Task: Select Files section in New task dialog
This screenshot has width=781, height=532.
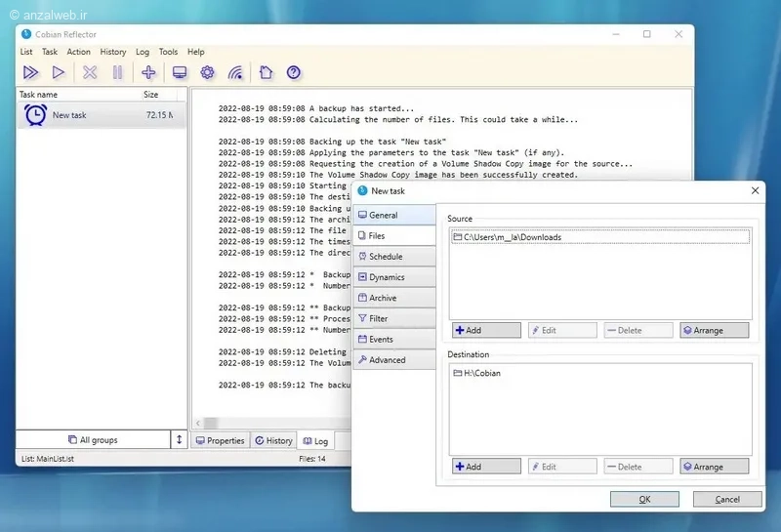Action: pyautogui.click(x=394, y=236)
